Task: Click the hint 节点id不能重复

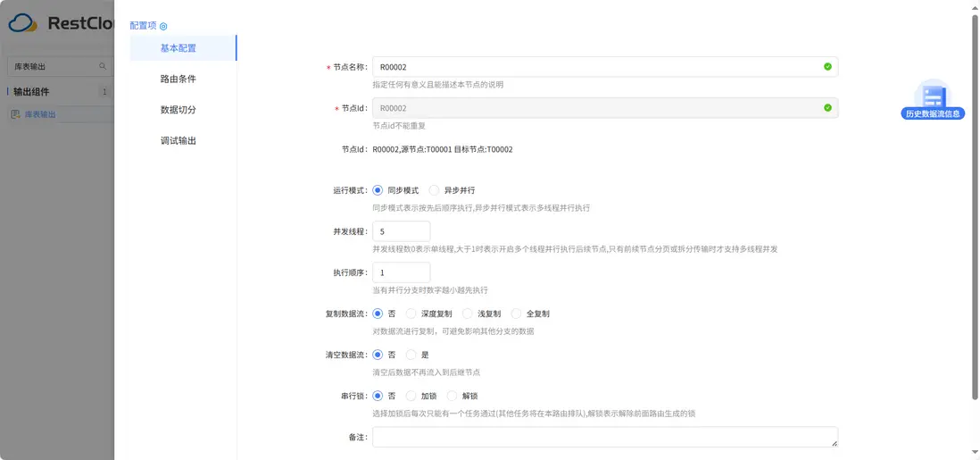Action: pyautogui.click(x=399, y=125)
